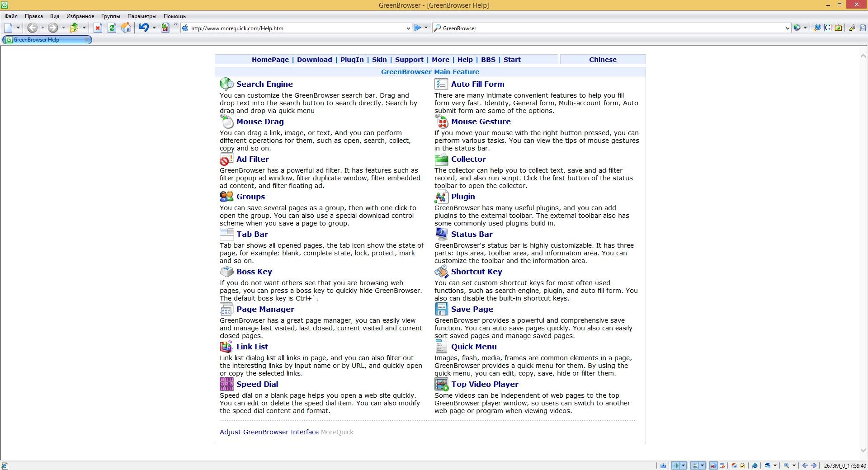Click the Up folder arrow icon
The image size is (868, 470).
(74, 28)
